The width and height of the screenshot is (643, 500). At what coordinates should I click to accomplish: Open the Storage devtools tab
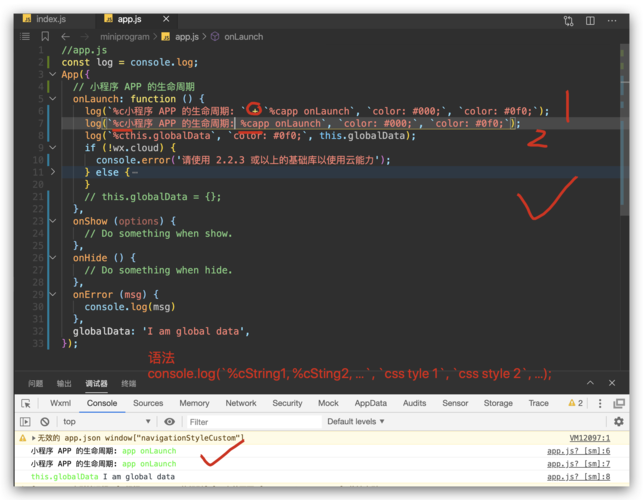pyautogui.click(x=498, y=403)
